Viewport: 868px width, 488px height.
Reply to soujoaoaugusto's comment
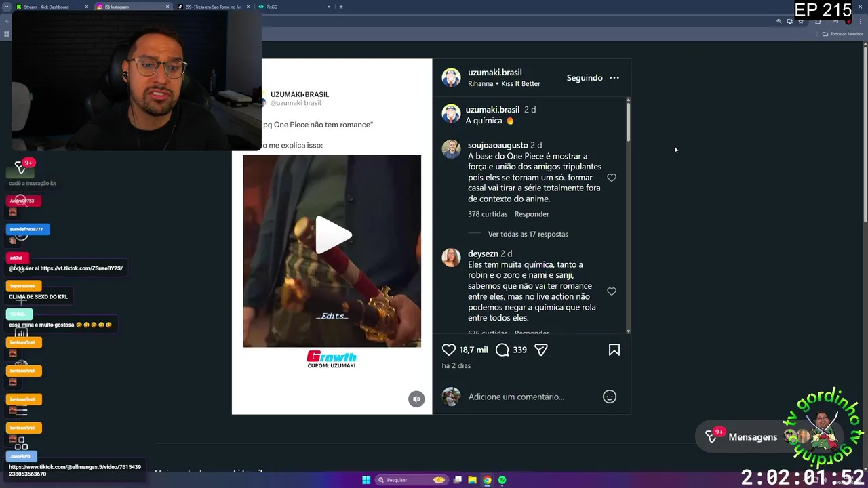532,214
